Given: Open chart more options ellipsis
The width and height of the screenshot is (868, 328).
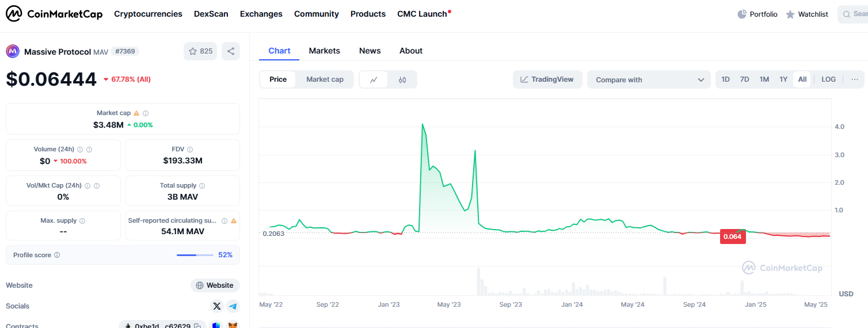Looking at the screenshot, I should pos(854,79).
